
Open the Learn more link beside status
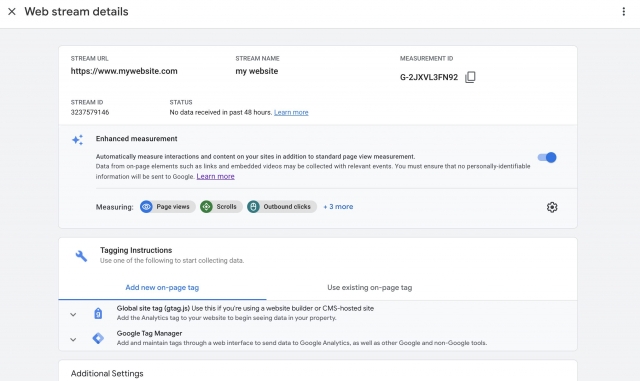click(291, 112)
